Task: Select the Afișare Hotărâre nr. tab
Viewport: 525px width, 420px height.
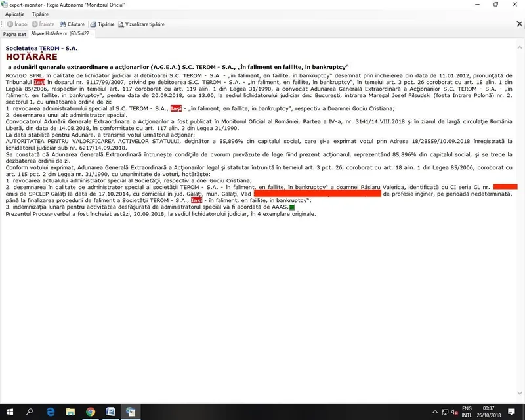Action: pyautogui.click(x=62, y=33)
